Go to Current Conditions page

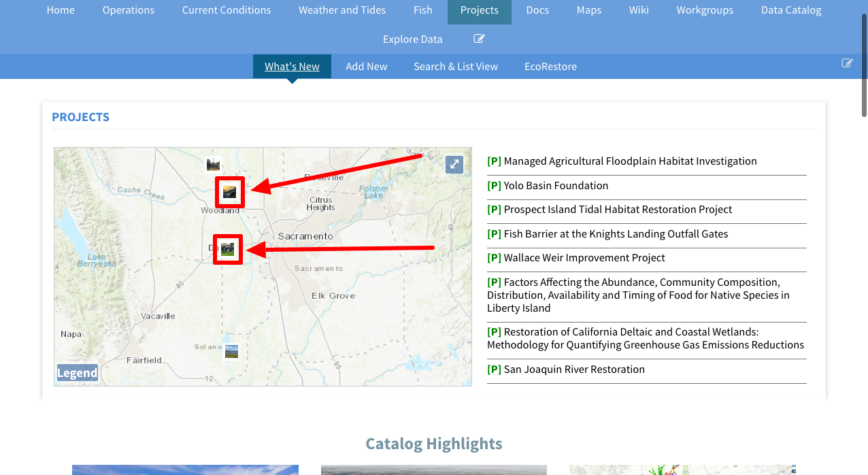[226, 10]
